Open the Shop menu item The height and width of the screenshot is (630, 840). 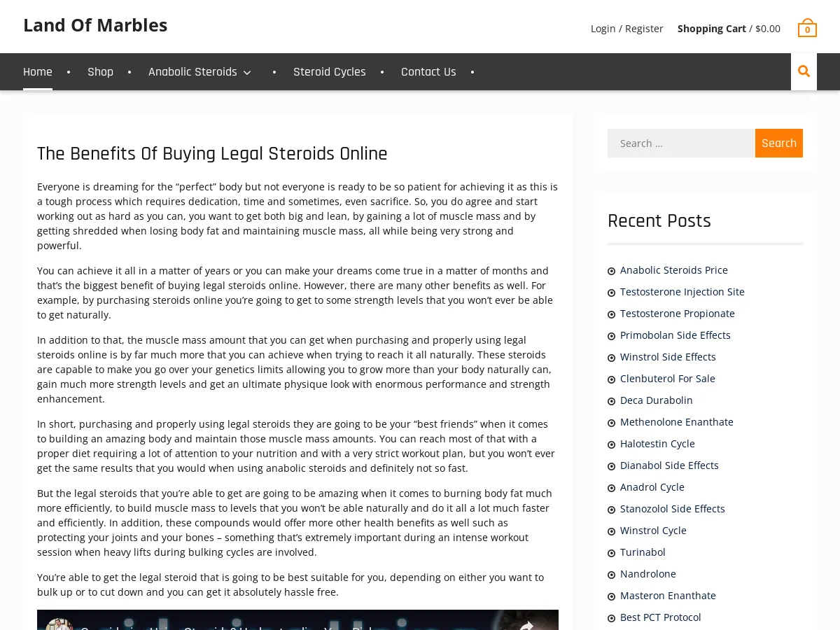pyautogui.click(x=100, y=71)
